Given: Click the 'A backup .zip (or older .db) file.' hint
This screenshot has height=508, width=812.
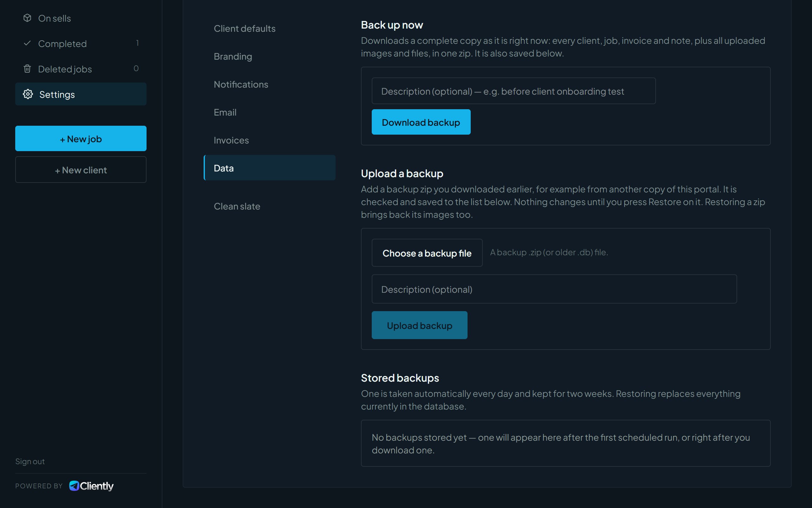Looking at the screenshot, I should click(549, 252).
